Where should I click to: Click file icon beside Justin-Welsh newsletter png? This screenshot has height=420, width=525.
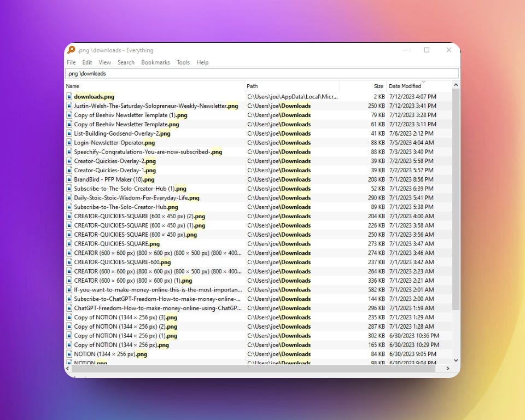click(x=69, y=106)
